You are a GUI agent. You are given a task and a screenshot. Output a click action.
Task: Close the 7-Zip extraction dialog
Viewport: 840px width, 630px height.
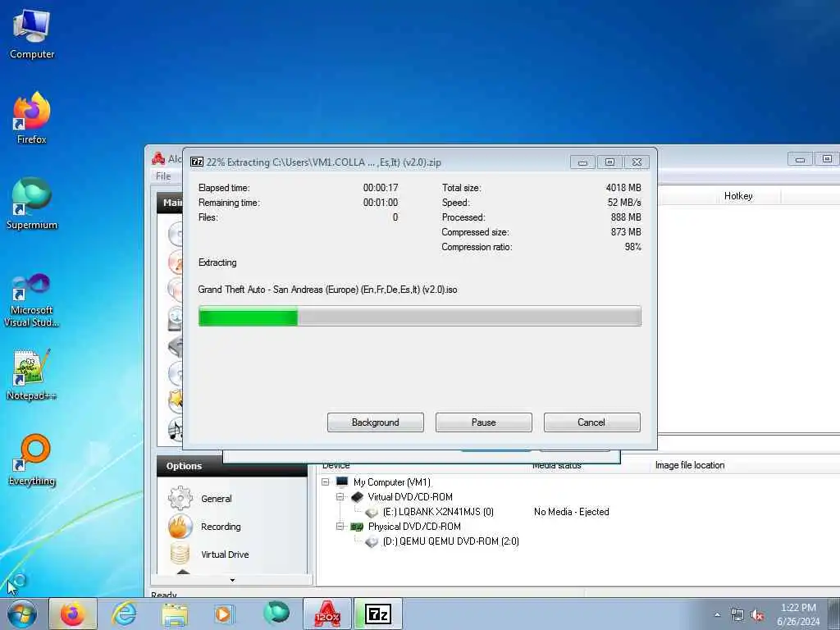pos(637,162)
